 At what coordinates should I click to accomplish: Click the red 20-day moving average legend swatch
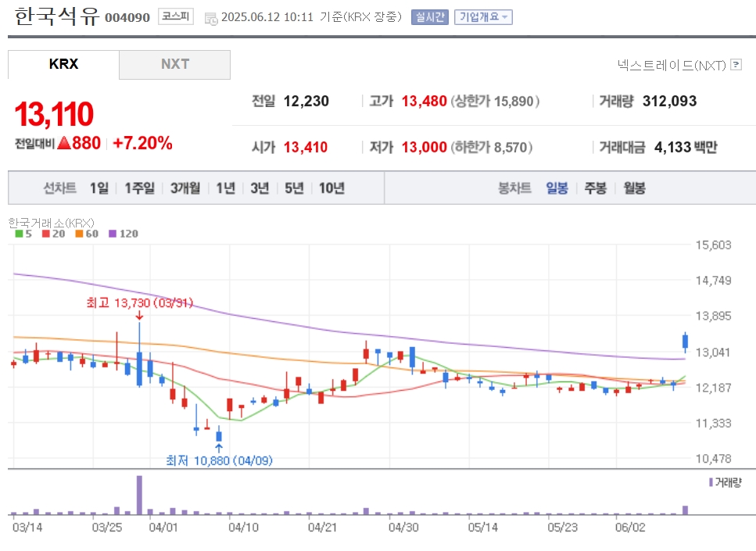46,234
